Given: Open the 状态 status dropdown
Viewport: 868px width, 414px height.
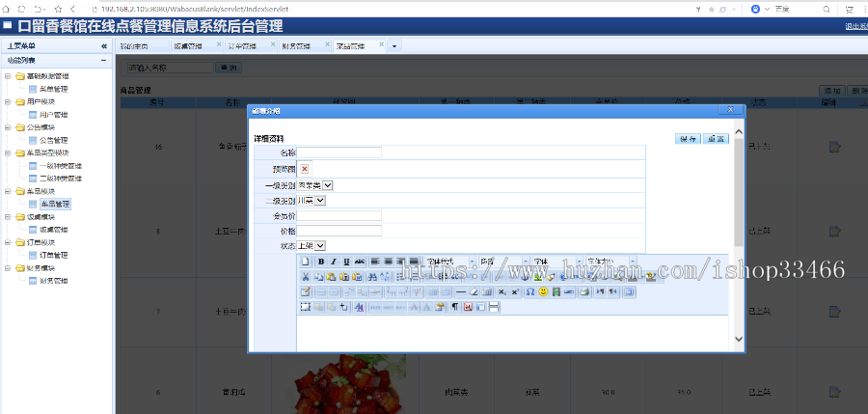Looking at the screenshot, I should (x=312, y=245).
